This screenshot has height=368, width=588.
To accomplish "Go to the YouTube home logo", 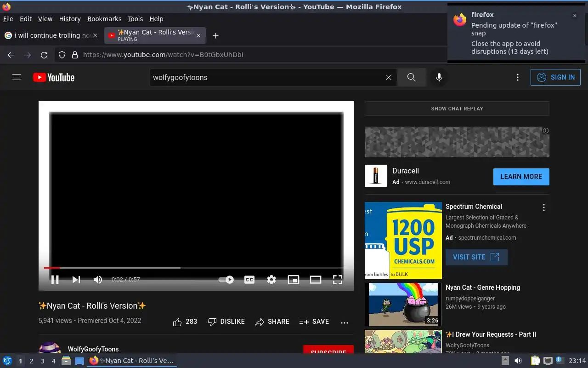I will [x=54, y=77].
